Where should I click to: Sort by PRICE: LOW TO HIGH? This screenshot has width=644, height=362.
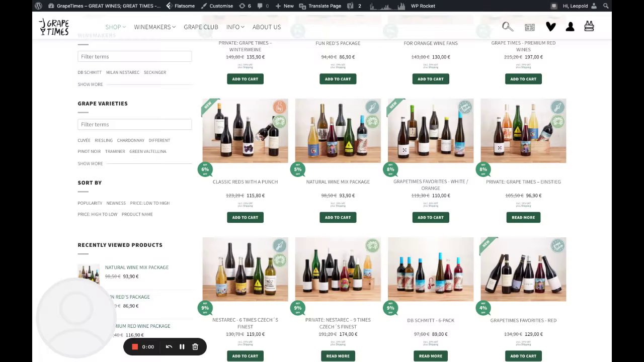[x=150, y=203]
